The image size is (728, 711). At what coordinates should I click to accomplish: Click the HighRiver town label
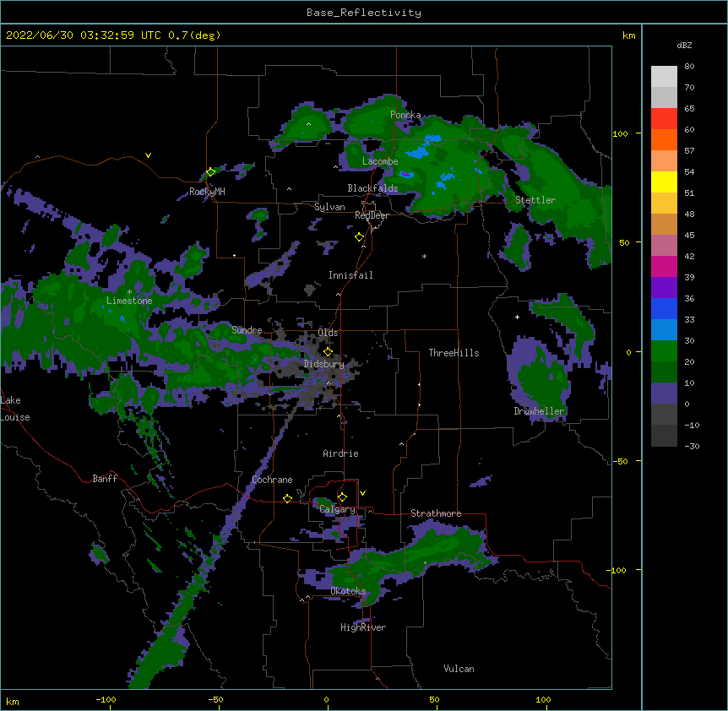(x=362, y=627)
